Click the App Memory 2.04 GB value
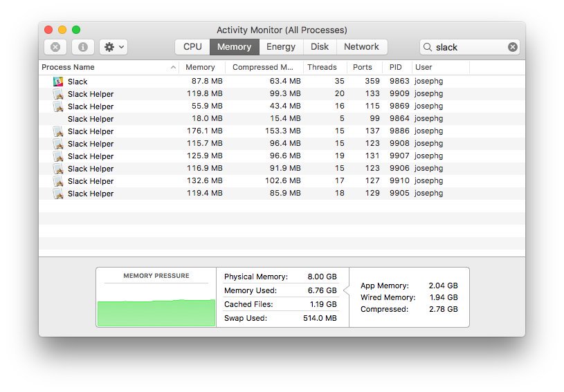564x392 pixels. click(443, 286)
